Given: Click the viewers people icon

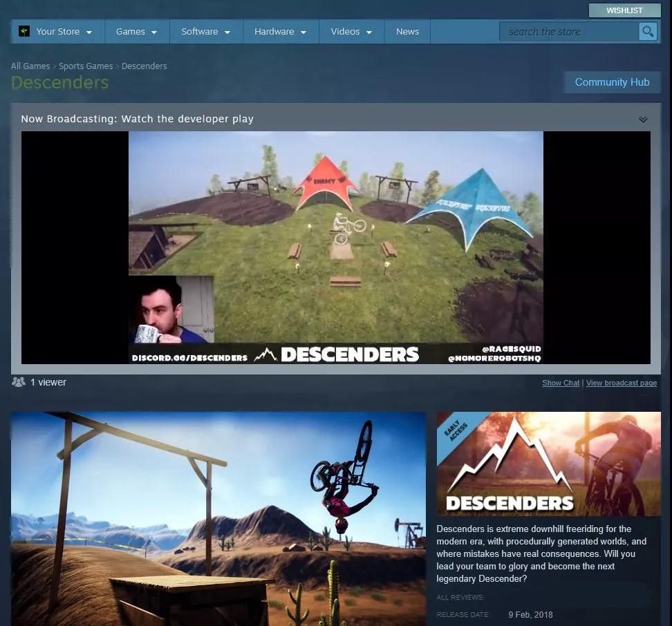Looking at the screenshot, I should click(x=19, y=381).
